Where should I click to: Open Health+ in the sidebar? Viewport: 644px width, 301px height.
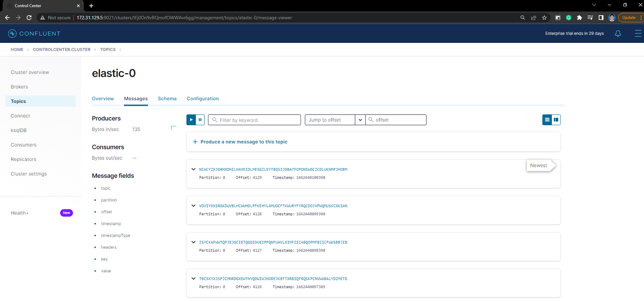tap(20, 213)
